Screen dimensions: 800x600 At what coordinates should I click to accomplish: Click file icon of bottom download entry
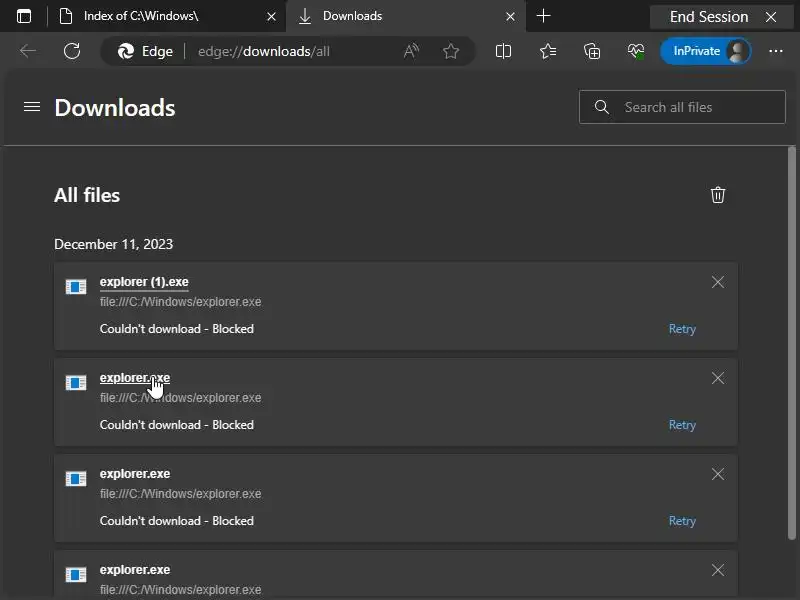76,574
